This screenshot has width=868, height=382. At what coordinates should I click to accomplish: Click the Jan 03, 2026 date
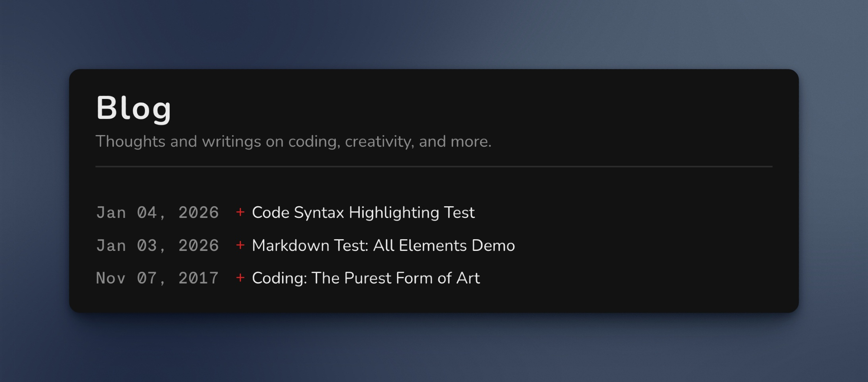coord(157,246)
